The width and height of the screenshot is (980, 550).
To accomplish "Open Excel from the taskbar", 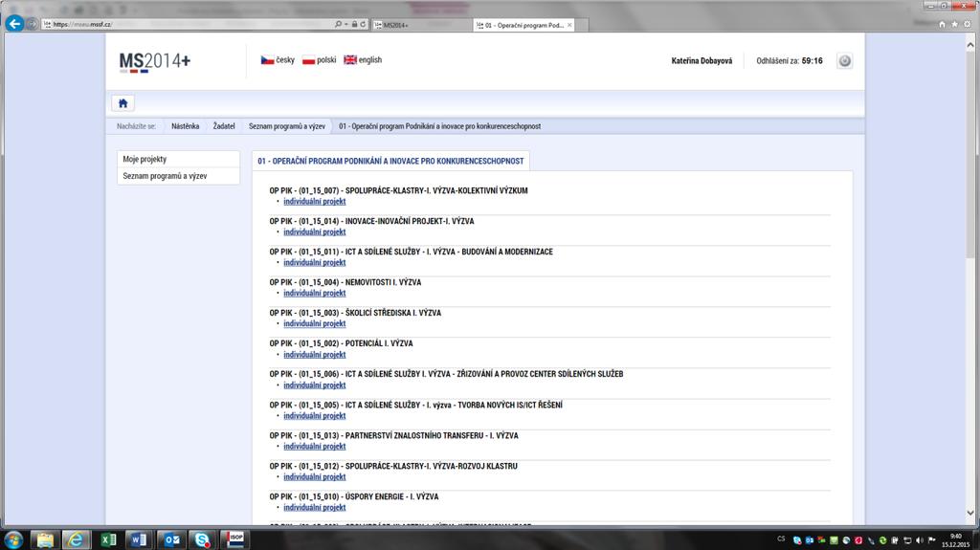I will (x=109, y=539).
